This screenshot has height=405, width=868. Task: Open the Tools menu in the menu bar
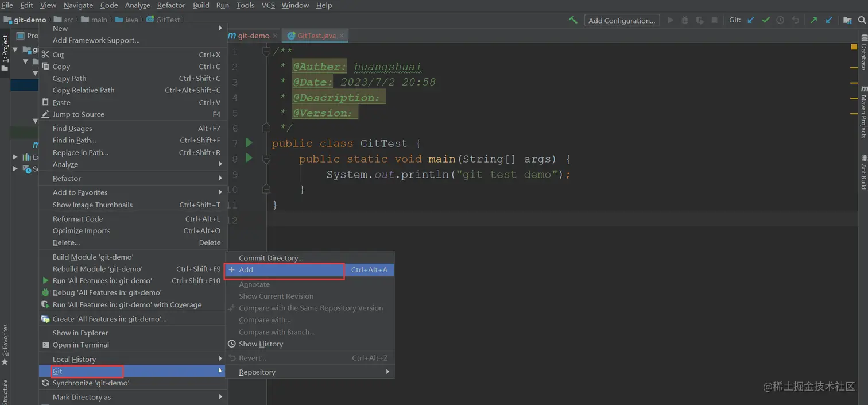[245, 5]
